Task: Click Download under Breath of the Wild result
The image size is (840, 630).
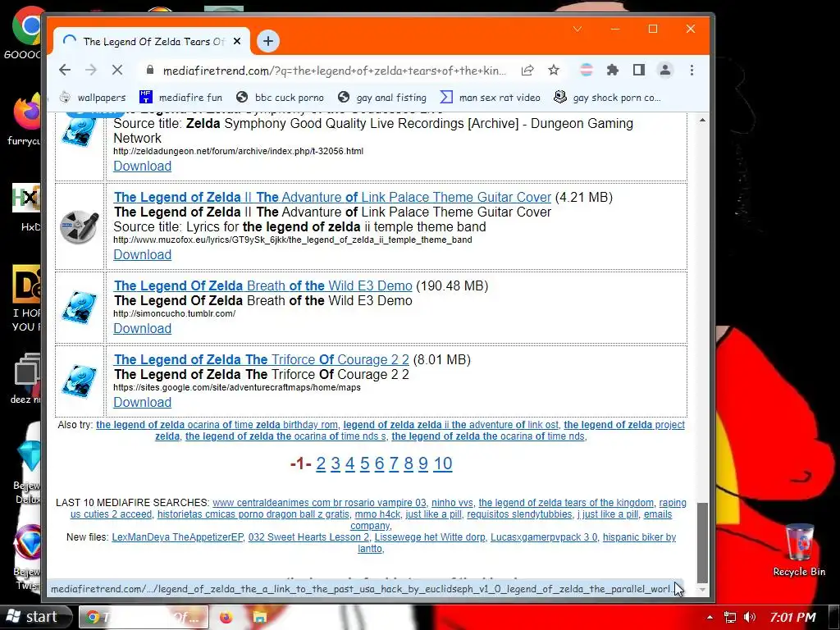Action: (143, 329)
